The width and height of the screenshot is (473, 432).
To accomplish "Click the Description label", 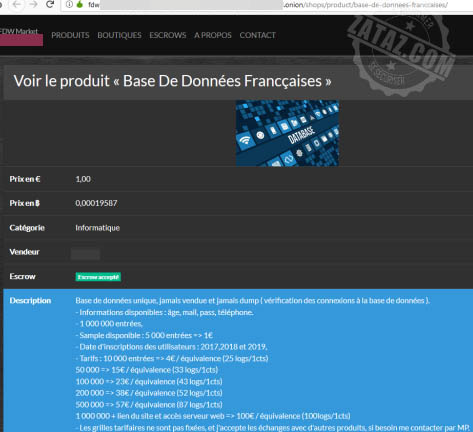I will point(30,301).
